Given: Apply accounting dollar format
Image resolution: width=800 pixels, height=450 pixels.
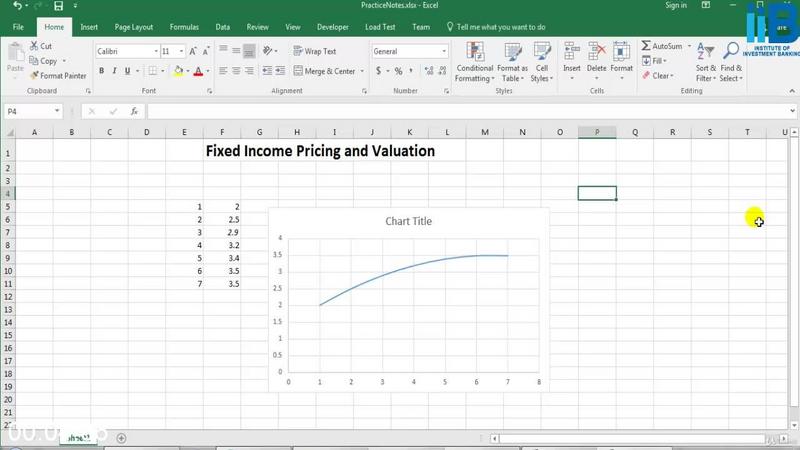Looking at the screenshot, I should tap(379, 71).
